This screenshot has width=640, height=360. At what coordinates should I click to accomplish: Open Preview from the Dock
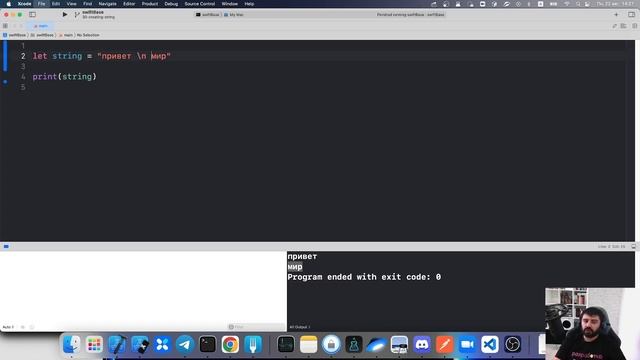[x=399, y=344]
